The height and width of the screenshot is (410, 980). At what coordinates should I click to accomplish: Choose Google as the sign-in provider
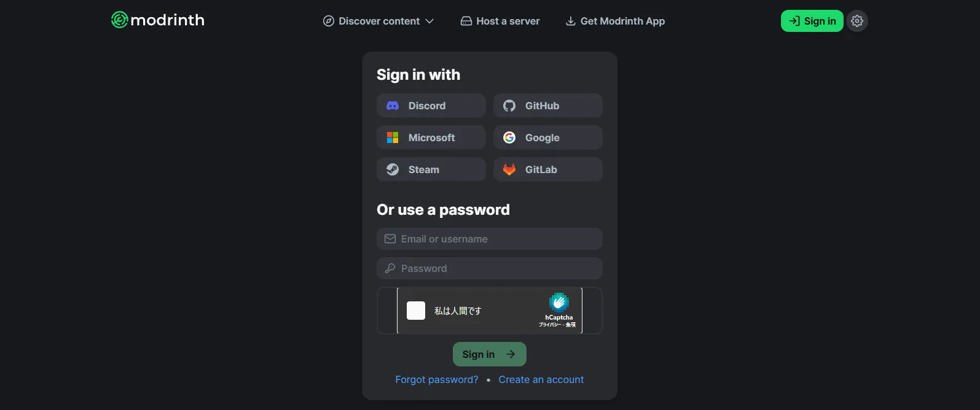(547, 137)
